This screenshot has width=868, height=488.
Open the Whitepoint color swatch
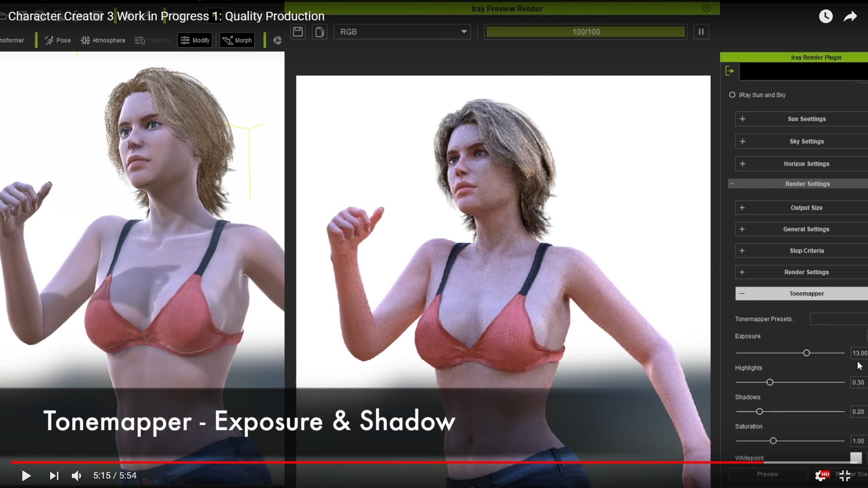click(x=856, y=457)
